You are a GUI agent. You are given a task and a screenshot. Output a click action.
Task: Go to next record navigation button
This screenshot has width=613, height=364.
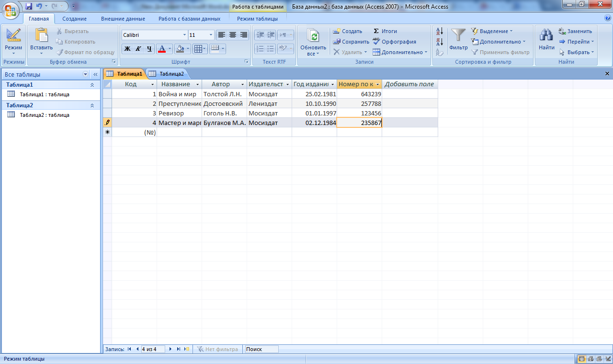(170, 349)
